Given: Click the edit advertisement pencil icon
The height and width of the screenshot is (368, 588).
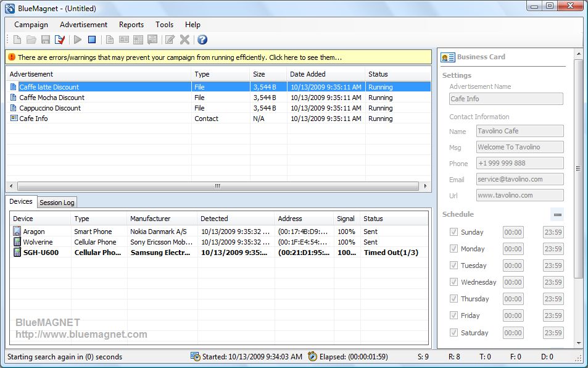Looking at the screenshot, I should point(170,40).
